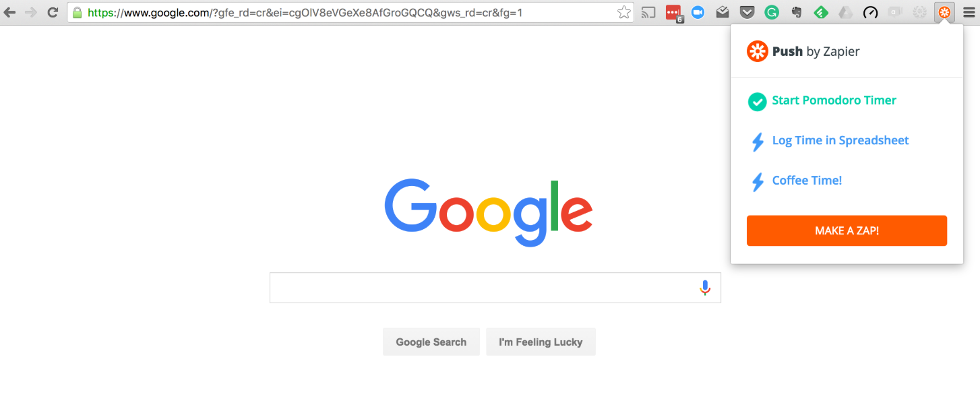
Task: Click the speedometer extension icon
Action: (x=870, y=12)
